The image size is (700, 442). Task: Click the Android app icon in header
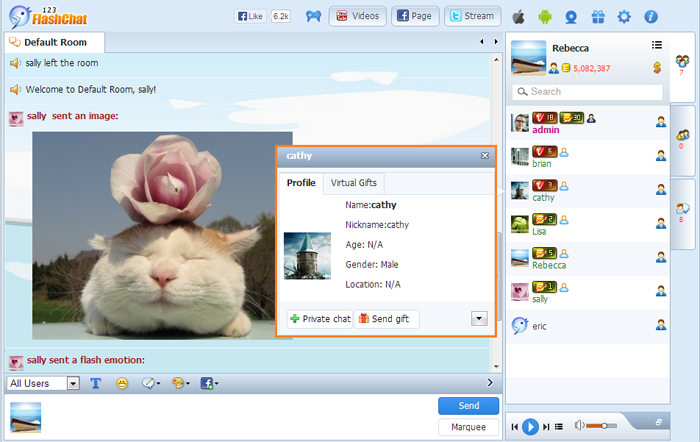pyautogui.click(x=545, y=16)
